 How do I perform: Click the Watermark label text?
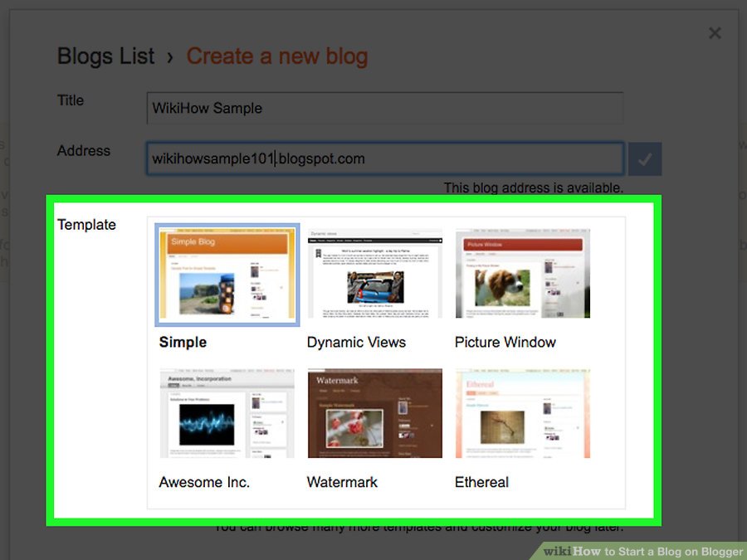click(342, 482)
